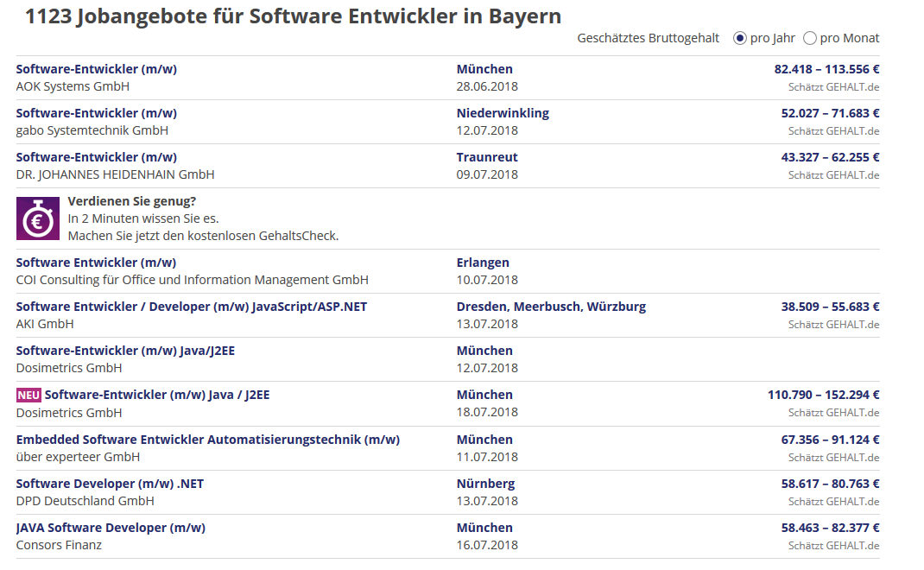Click the location Traunreut
924x570 pixels.
pos(487,157)
